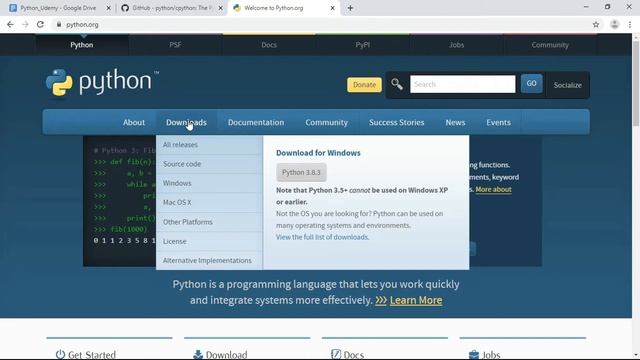The image size is (640, 360).
Task: Select the PyPI top meta tab
Action: click(362, 45)
